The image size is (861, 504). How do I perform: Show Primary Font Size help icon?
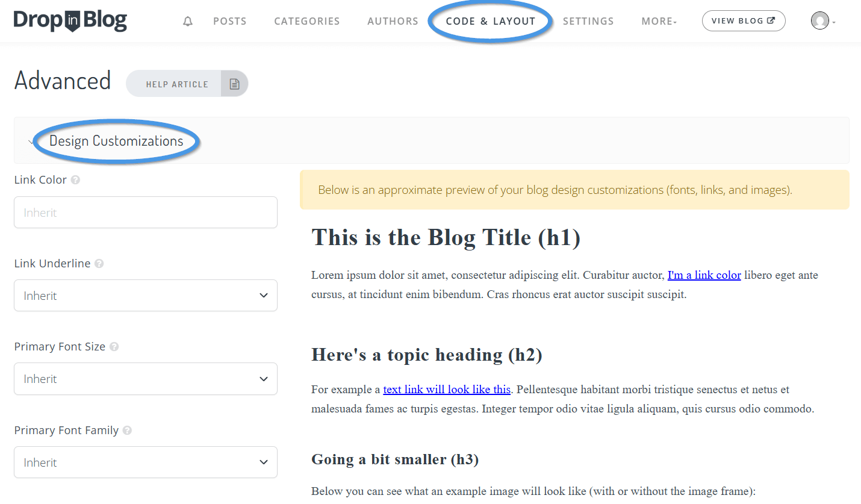(x=114, y=347)
